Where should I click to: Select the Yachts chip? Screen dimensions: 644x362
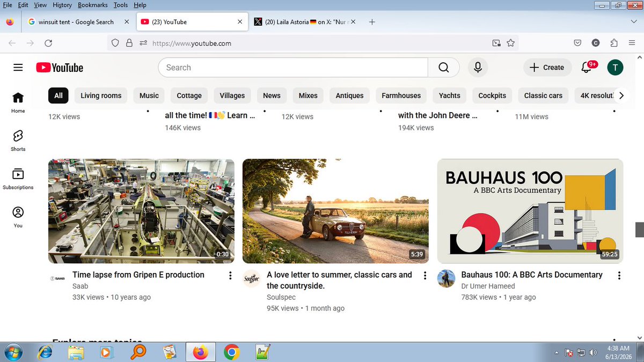(450, 95)
